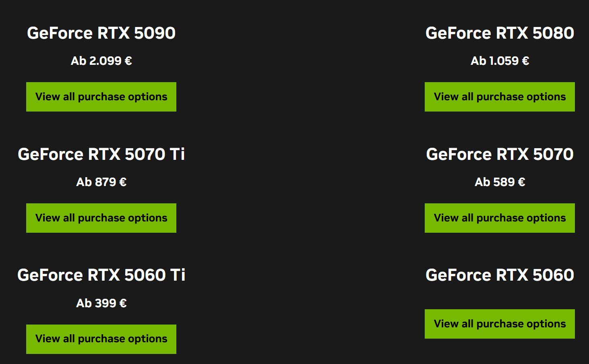Click the Ab 589 € price label
The height and width of the screenshot is (364, 589).
click(499, 182)
